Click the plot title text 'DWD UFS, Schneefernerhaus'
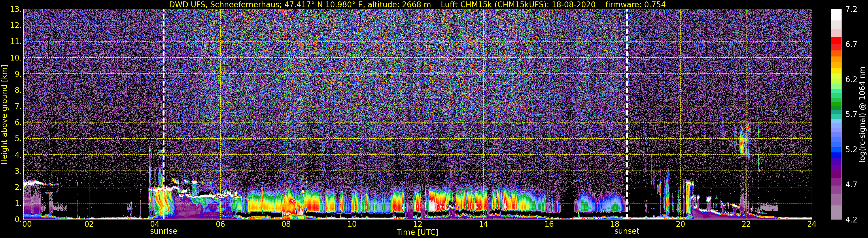 coord(224,4)
